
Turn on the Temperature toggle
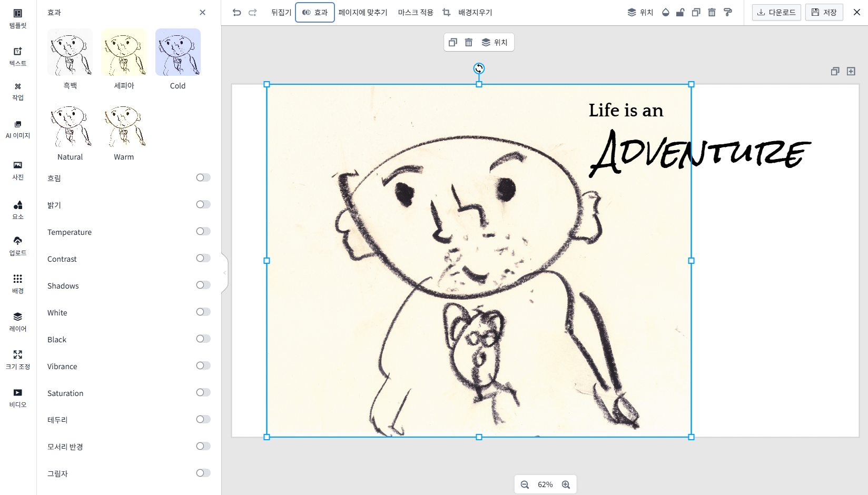203,231
